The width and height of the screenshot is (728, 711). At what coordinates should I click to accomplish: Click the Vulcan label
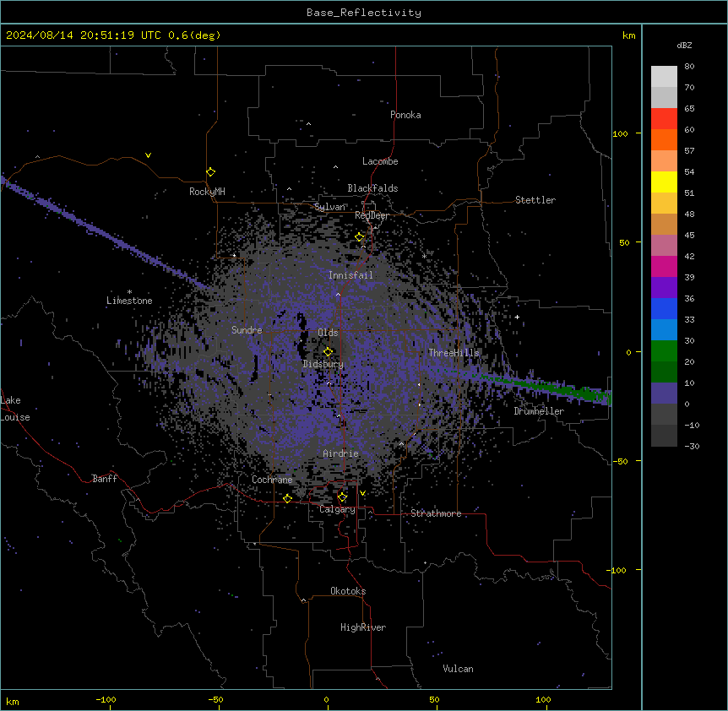(458, 669)
